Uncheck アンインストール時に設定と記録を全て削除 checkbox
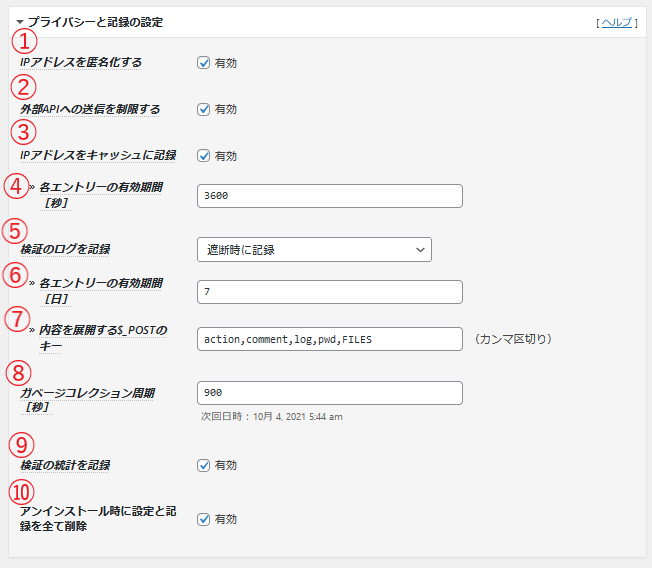The height and width of the screenshot is (568, 652). pos(204,519)
